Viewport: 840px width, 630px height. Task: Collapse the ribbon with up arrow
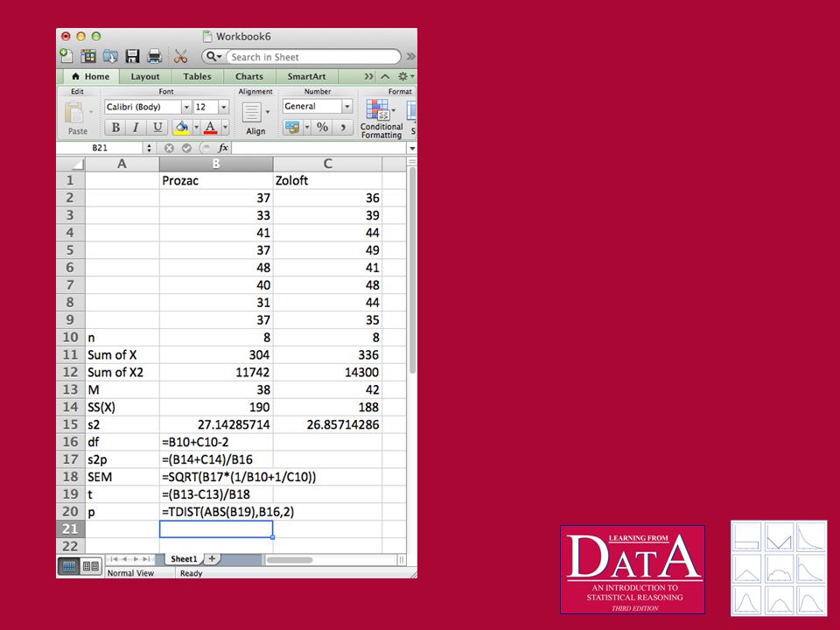click(385, 77)
